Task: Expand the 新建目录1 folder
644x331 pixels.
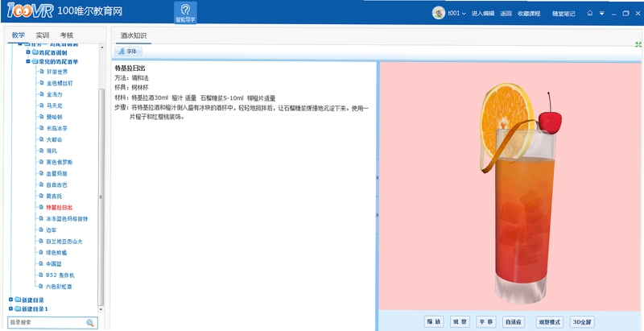Action: point(10,308)
